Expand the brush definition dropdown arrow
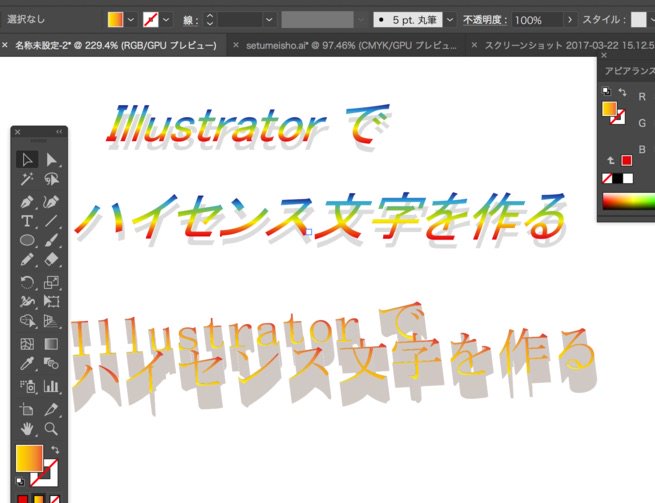Screen dimensions: 655x503 point(450,20)
